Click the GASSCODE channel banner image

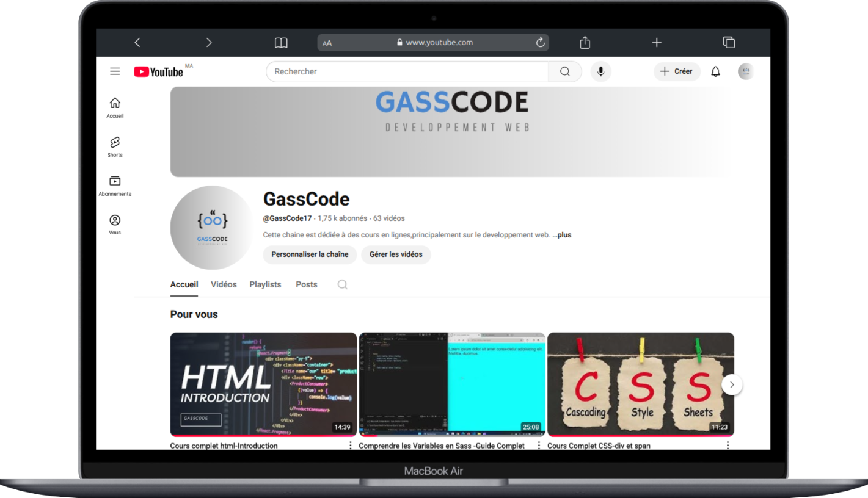click(452, 132)
